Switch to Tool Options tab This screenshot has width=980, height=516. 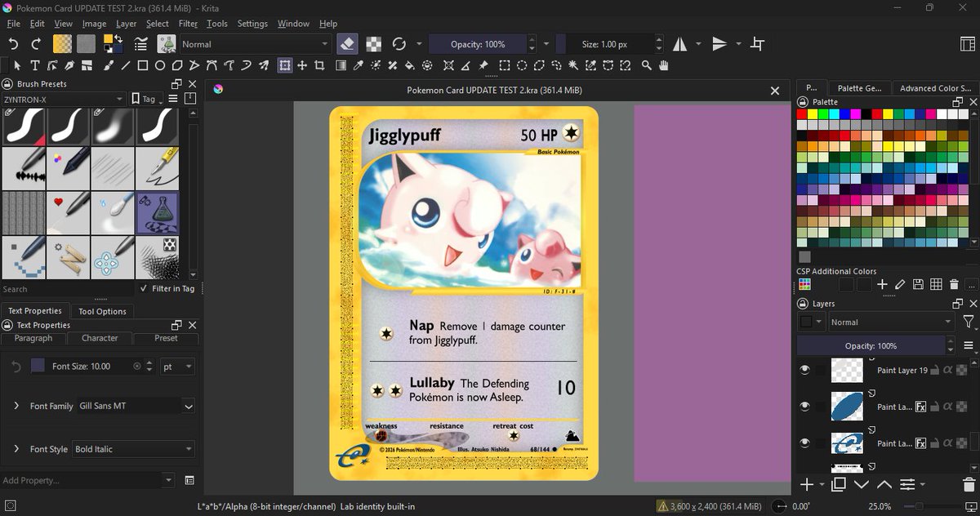click(102, 311)
